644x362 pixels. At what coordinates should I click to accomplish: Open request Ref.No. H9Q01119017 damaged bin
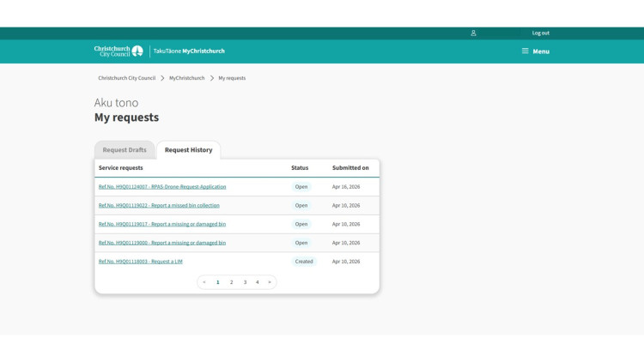(162, 224)
